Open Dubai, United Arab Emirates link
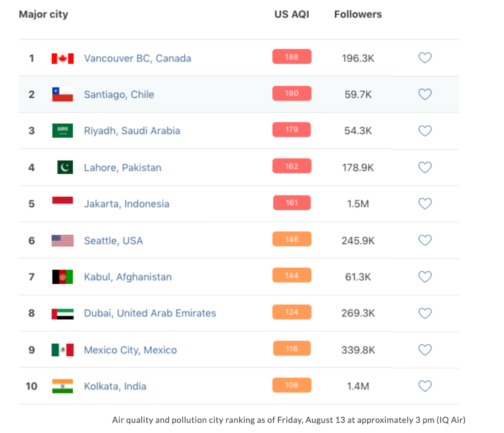The height and width of the screenshot is (433, 504). click(150, 313)
